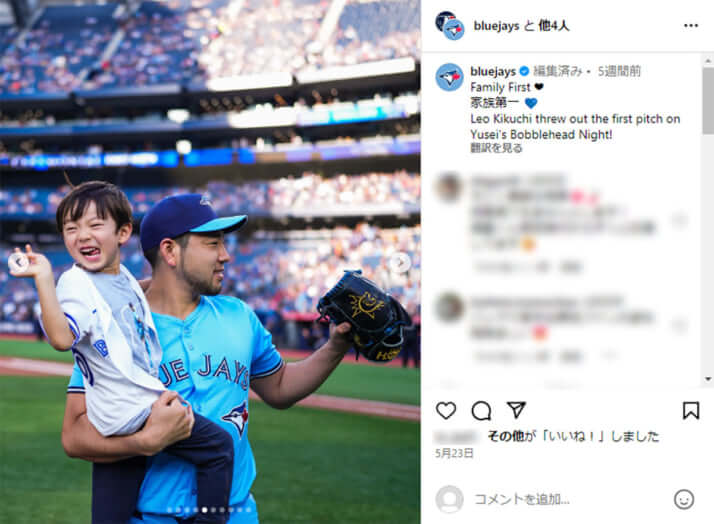714x524 pixels.
Task: Click the scrollbar down arrow in comments
Action: (x=708, y=379)
